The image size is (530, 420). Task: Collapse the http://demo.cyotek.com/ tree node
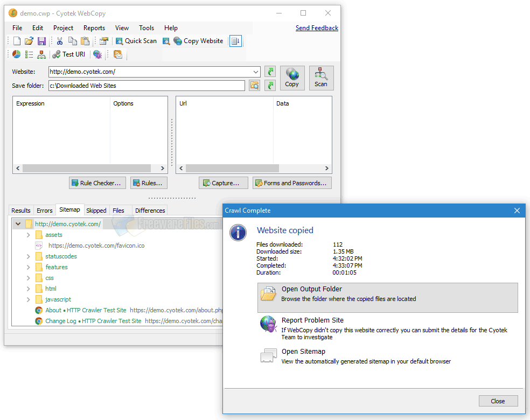(x=17, y=223)
